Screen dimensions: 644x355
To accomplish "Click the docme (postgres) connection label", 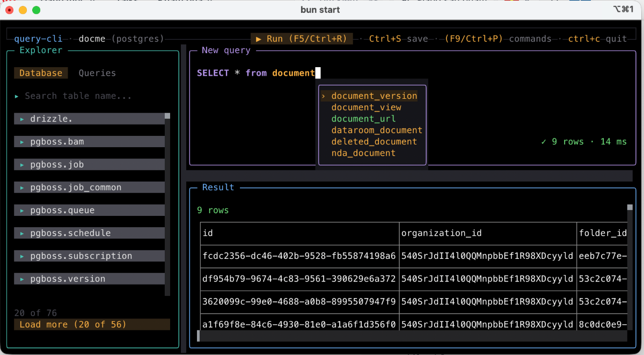I will tap(121, 39).
